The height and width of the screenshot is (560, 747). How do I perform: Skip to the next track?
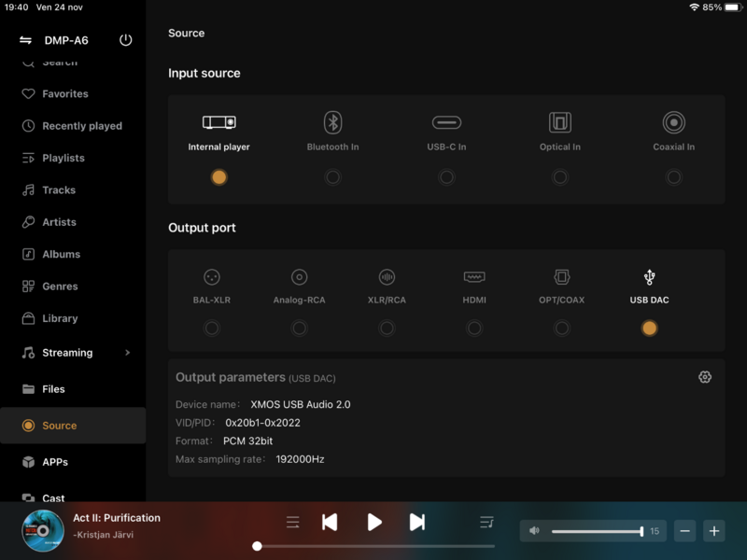click(417, 523)
